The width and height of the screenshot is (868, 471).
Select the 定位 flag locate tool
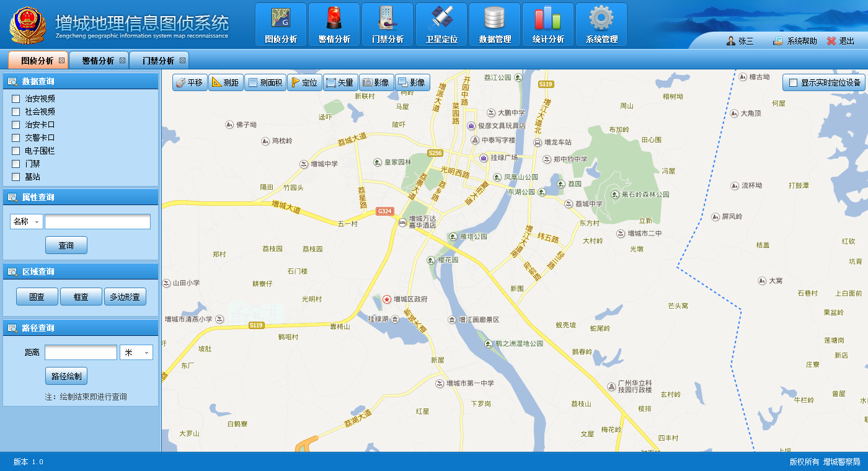tap(304, 82)
